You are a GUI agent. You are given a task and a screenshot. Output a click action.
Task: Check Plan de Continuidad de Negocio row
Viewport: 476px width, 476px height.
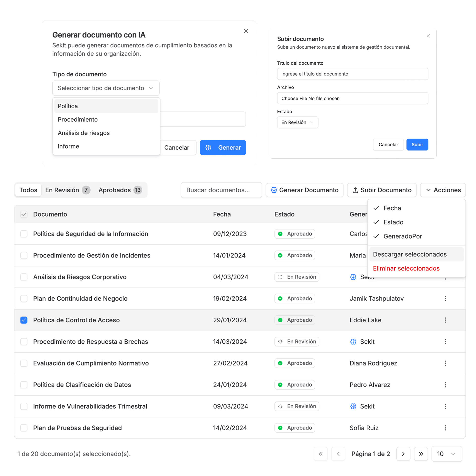click(x=24, y=298)
